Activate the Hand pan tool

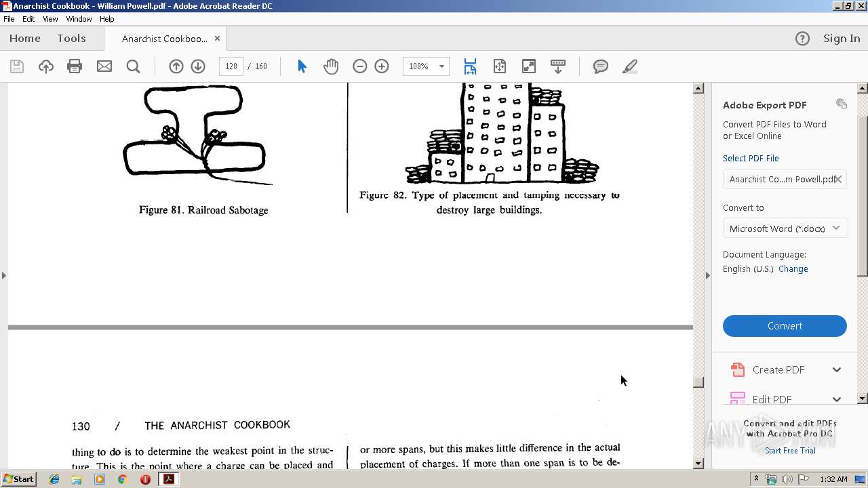point(331,66)
